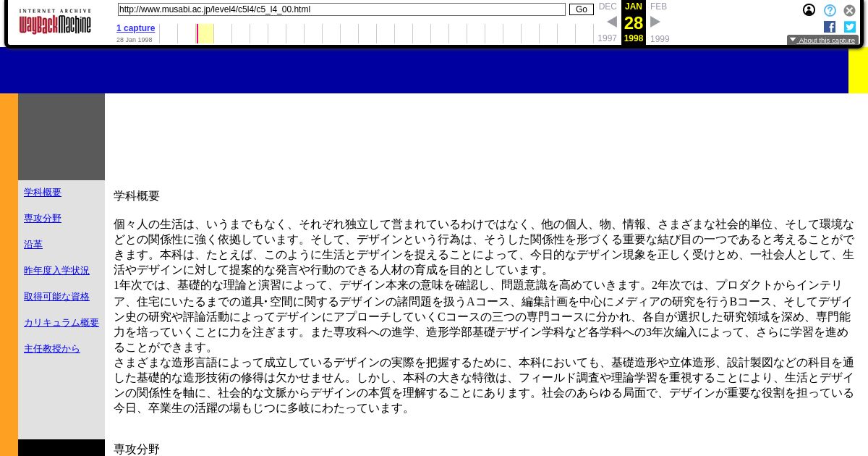This screenshot has height=456, width=868.
Task: Open the 学科概要 sidebar link
Action: [43, 193]
